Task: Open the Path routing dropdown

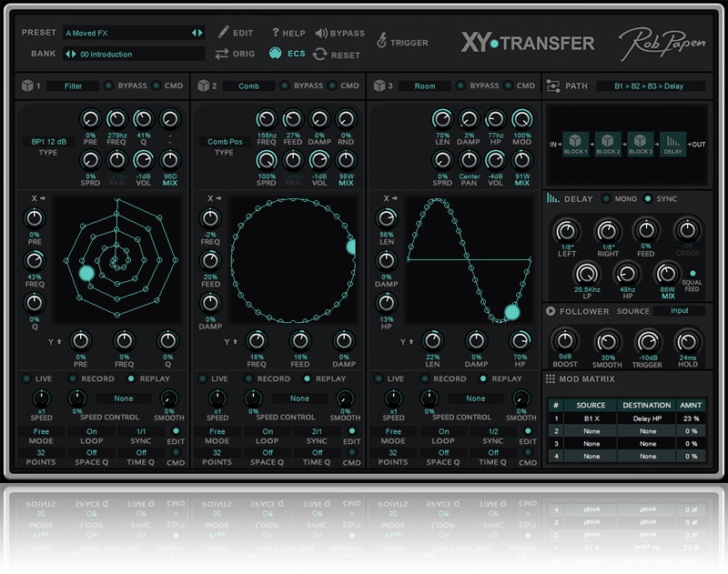Action: coord(659,86)
